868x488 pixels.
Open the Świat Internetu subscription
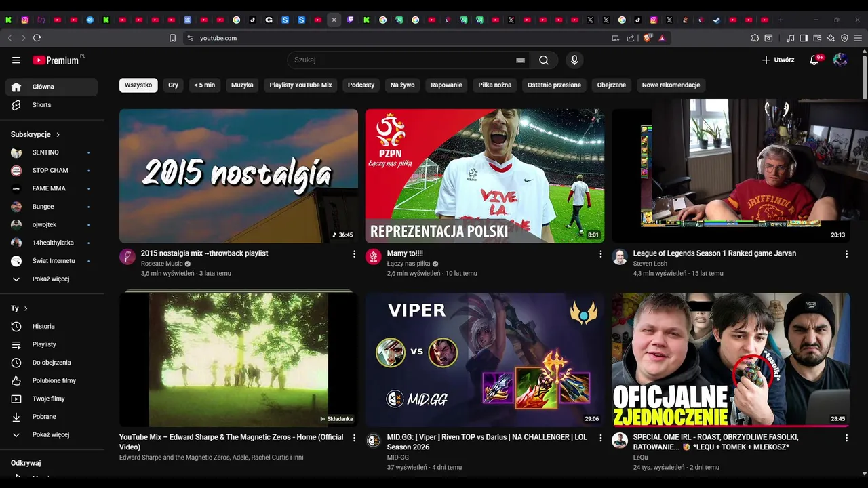(x=52, y=261)
